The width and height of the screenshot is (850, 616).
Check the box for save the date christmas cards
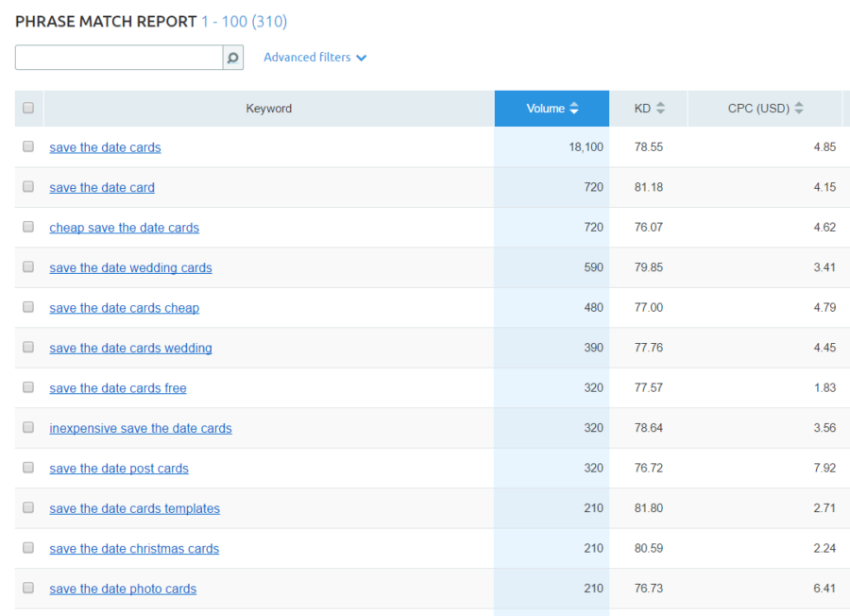[x=28, y=548]
